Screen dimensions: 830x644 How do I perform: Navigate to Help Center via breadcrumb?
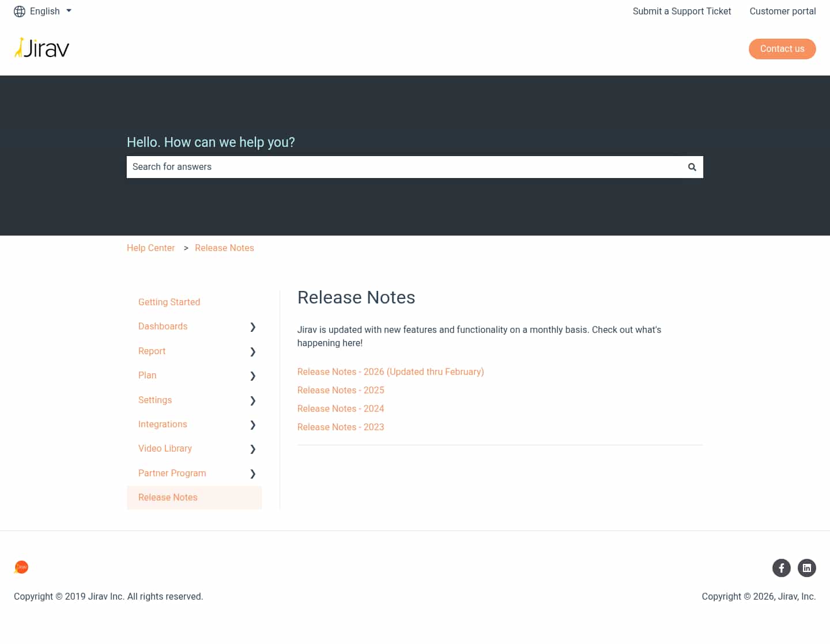tap(150, 248)
